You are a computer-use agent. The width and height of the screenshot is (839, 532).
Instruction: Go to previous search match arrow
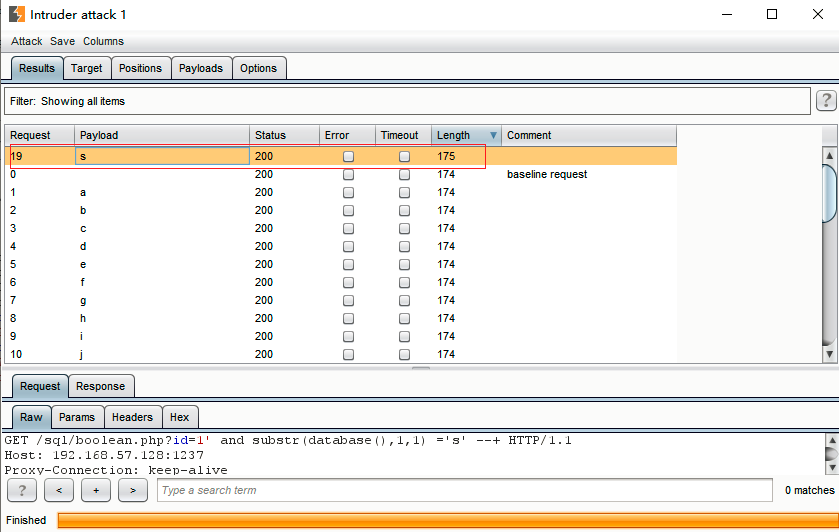pyautogui.click(x=59, y=490)
